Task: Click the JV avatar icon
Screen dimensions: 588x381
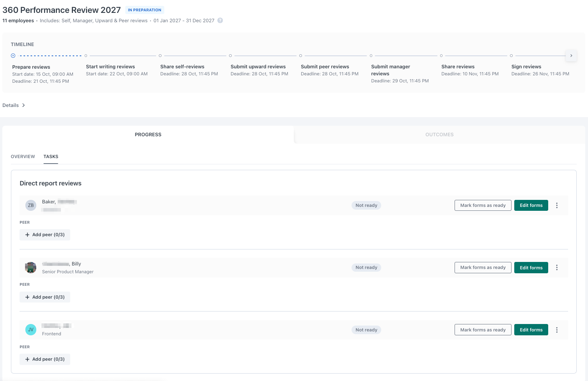Action: (x=31, y=330)
